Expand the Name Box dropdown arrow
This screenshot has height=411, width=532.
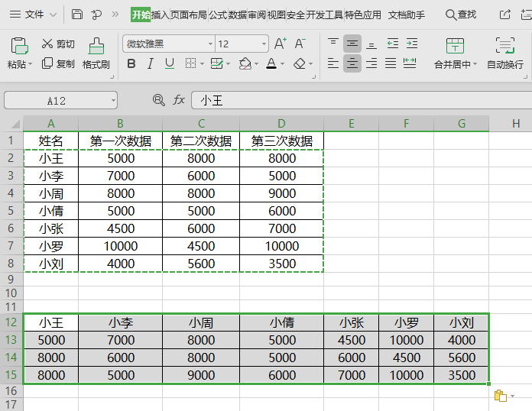(x=113, y=100)
